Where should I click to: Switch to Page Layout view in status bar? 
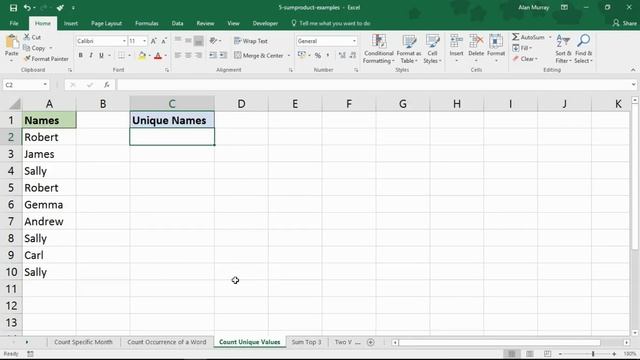(x=529, y=354)
